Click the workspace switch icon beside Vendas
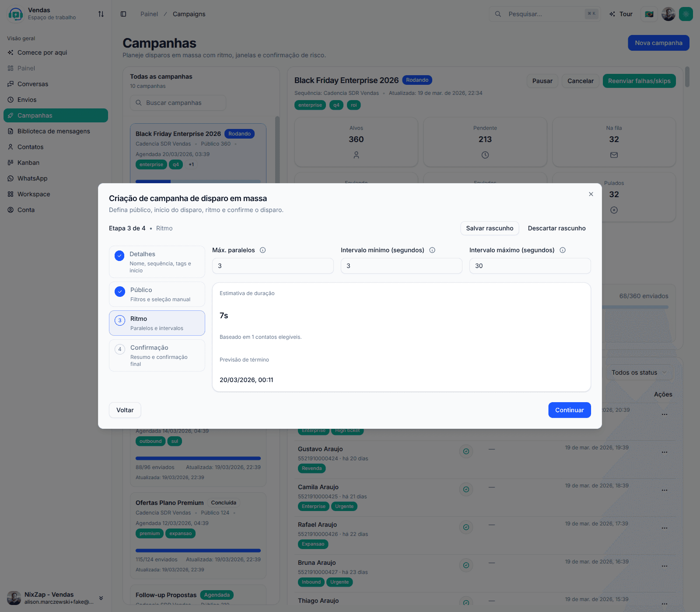Screen dimensions: 700x612 [x=101, y=14]
